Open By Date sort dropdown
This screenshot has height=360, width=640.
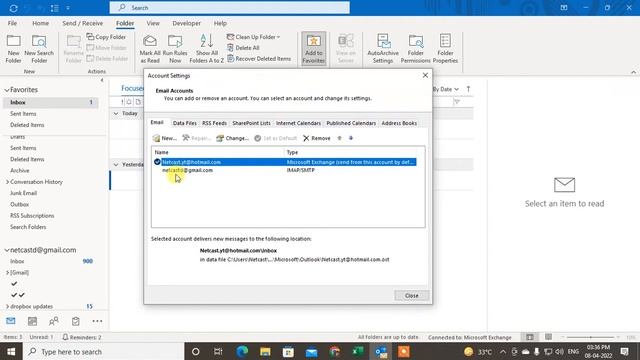pyautogui.click(x=445, y=89)
